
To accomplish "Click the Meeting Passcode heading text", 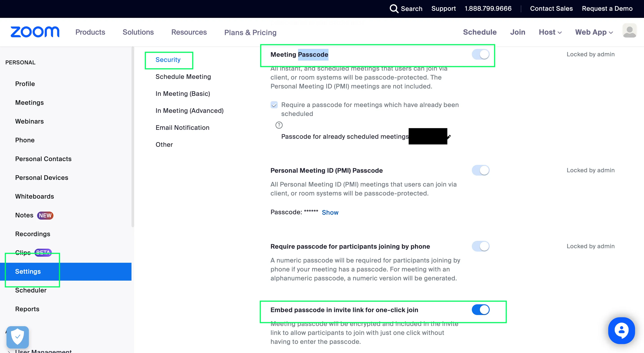I will tap(299, 55).
